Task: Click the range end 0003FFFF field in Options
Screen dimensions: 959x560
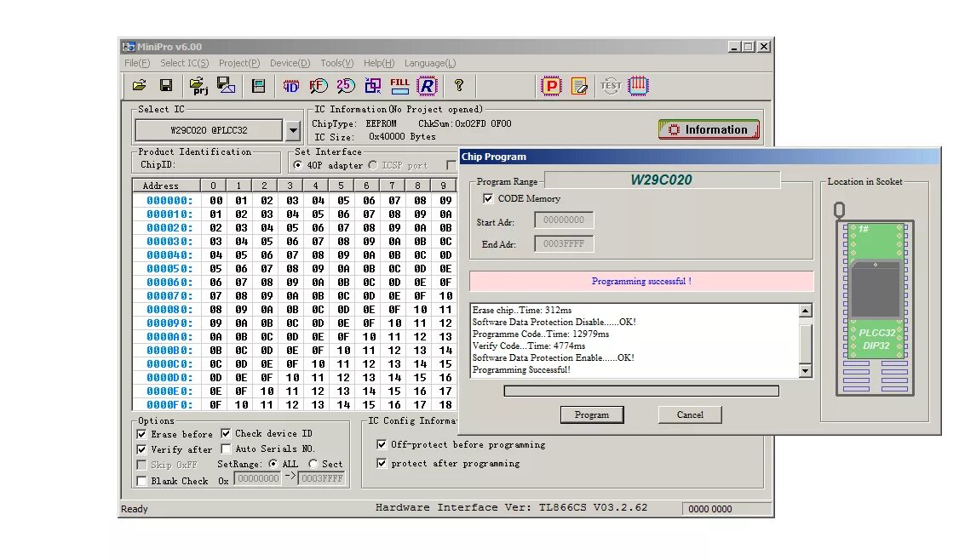Action: pyautogui.click(x=322, y=478)
